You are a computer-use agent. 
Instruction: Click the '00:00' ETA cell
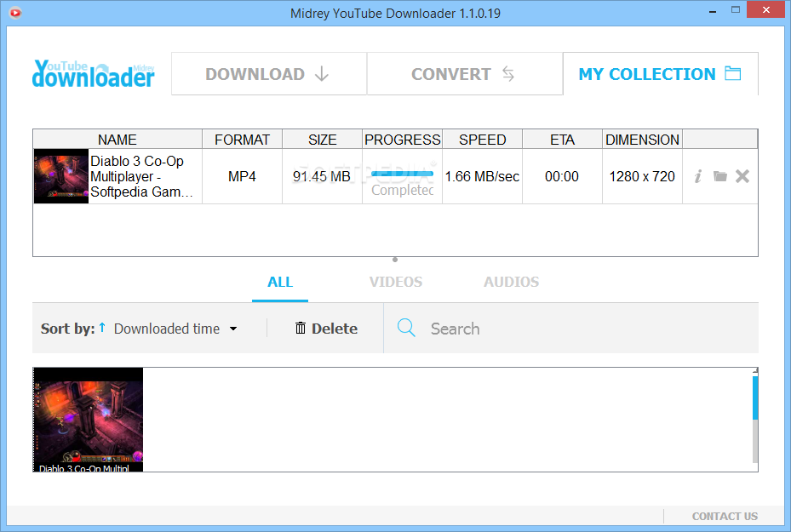pyautogui.click(x=562, y=176)
